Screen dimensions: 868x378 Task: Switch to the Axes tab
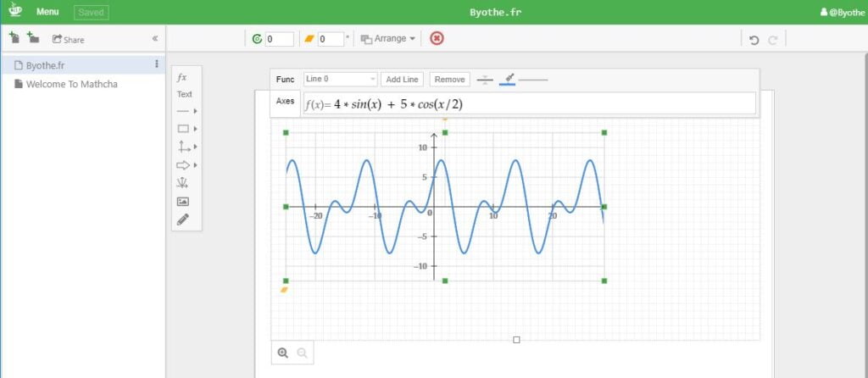285,101
